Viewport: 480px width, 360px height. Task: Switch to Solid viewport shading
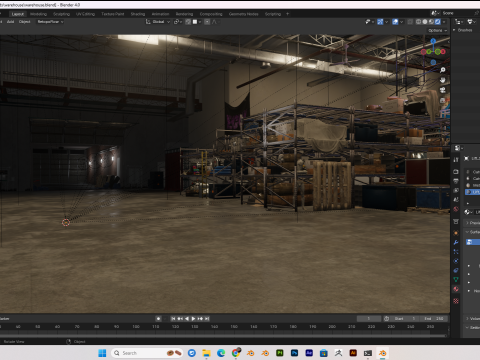pos(425,22)
